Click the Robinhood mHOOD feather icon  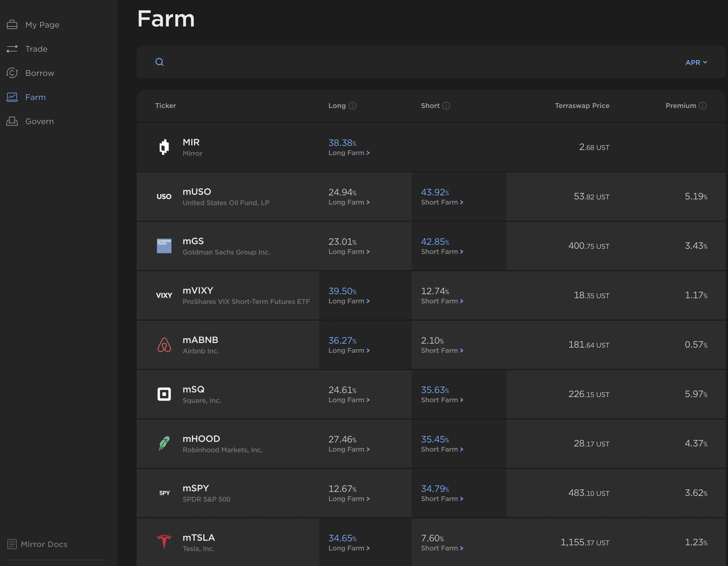tap(164, 444)
